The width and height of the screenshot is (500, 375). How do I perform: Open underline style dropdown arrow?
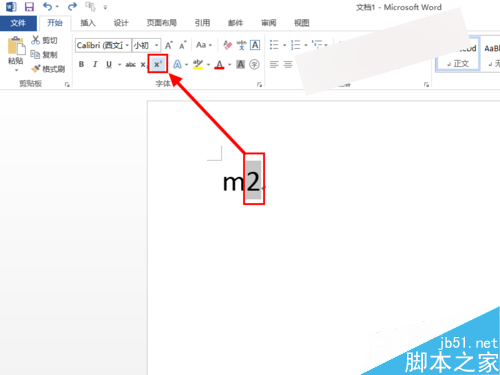pyautogui.click(x=119, y=64)
